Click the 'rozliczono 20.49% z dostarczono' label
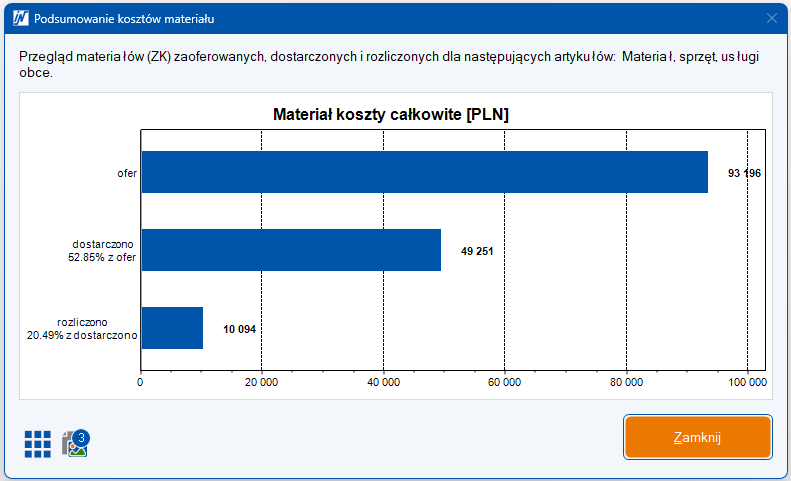 (x=82, y=329)
